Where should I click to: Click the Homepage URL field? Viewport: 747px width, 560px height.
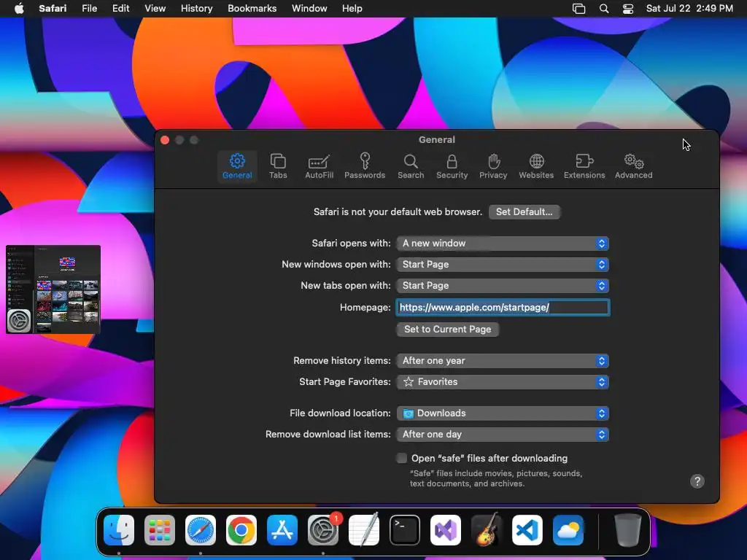tap(503, 308)
